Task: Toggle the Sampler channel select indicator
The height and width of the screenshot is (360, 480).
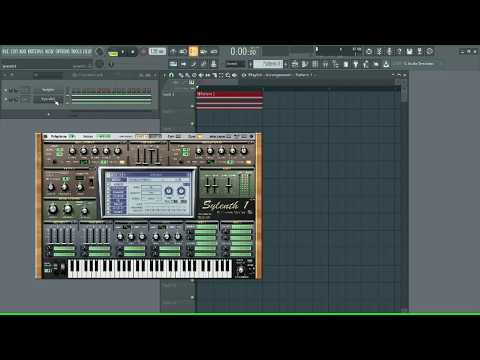Action: [x=68, y=90]
